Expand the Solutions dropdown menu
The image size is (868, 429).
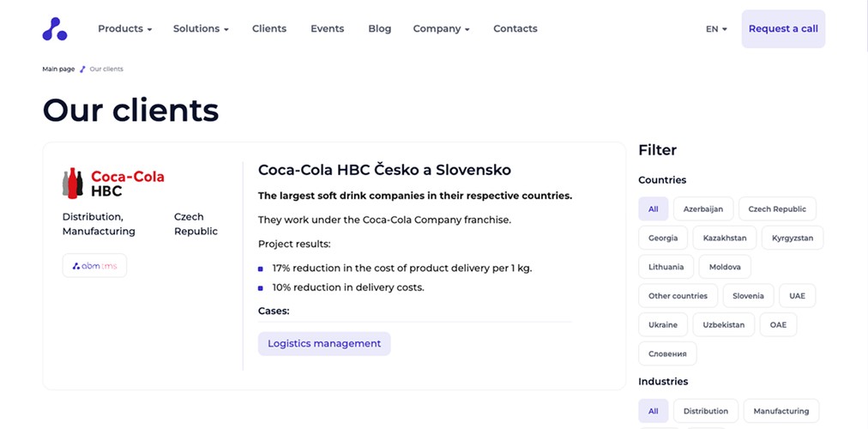click(201, 29)
